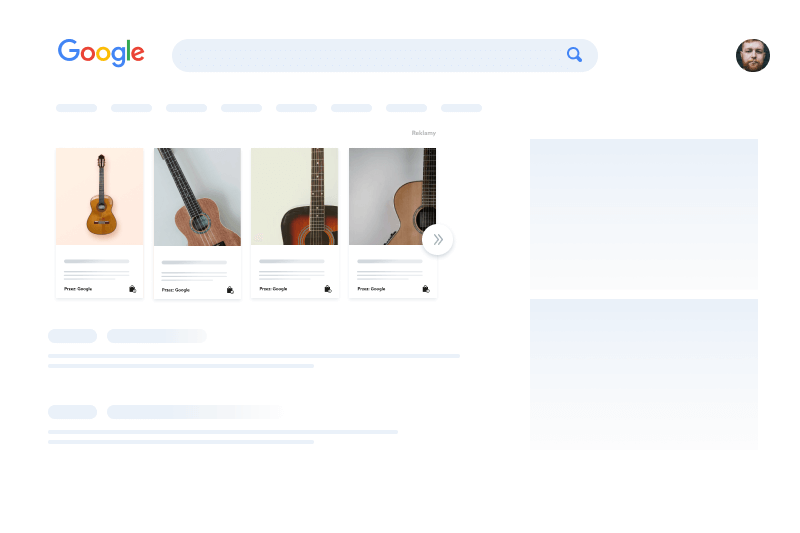Click the blue magnifier search icon
800x533 pixels.
pos(574,55)
